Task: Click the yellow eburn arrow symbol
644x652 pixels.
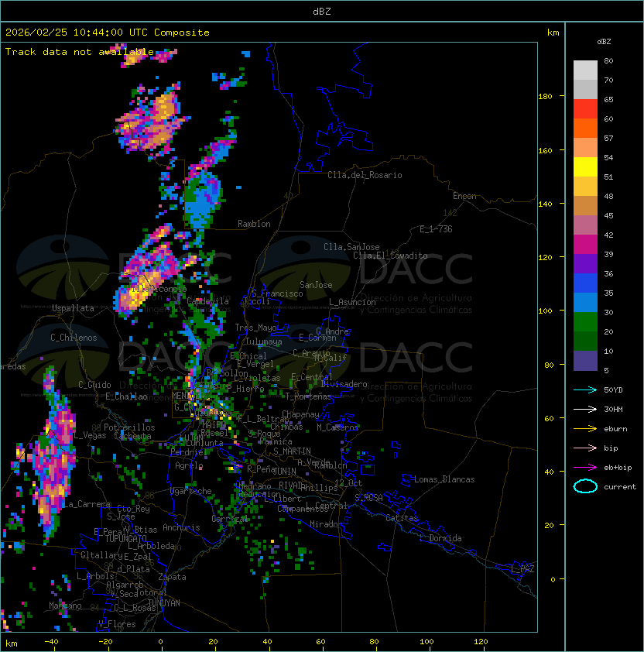Action: (x=585, y=429)
